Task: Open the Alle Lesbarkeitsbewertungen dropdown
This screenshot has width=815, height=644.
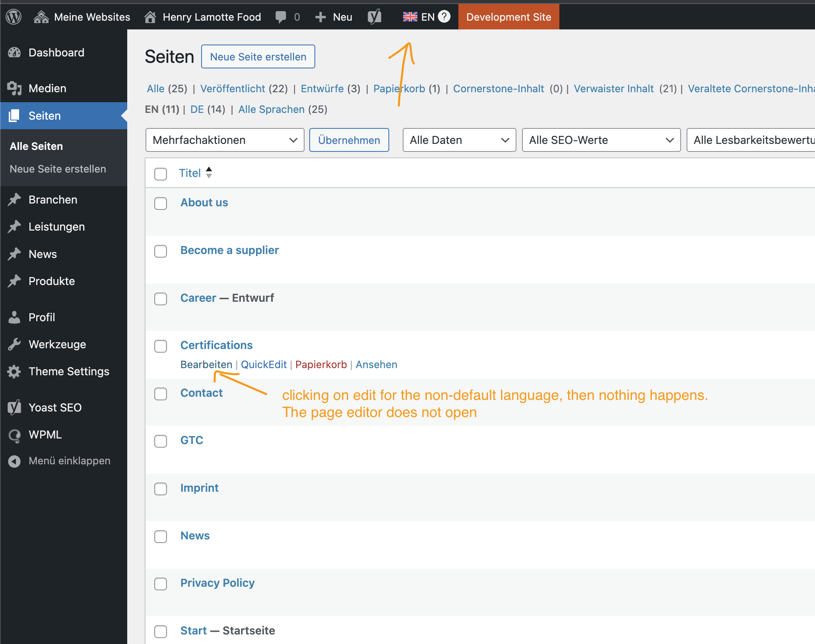Action: (x=751, y=140)
